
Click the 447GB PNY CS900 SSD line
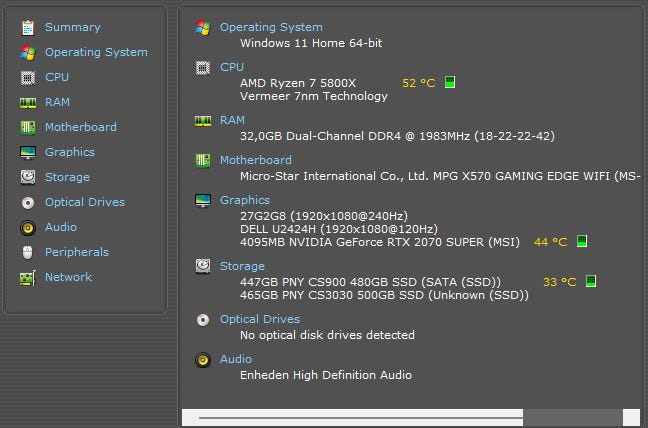coord(370,282)
